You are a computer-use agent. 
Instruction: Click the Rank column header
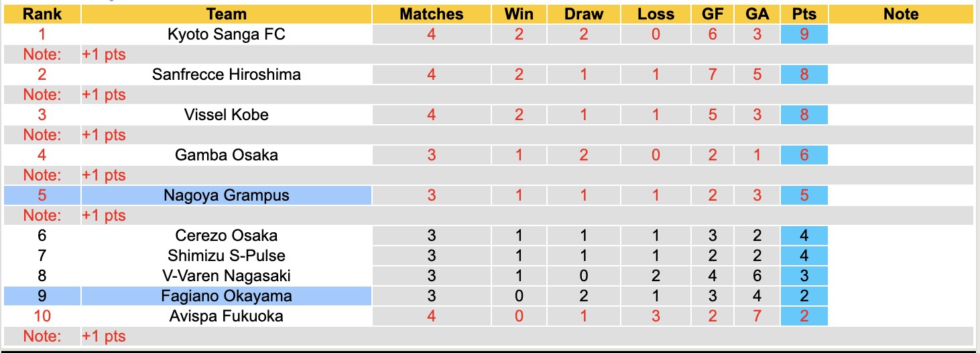point(42,14)
